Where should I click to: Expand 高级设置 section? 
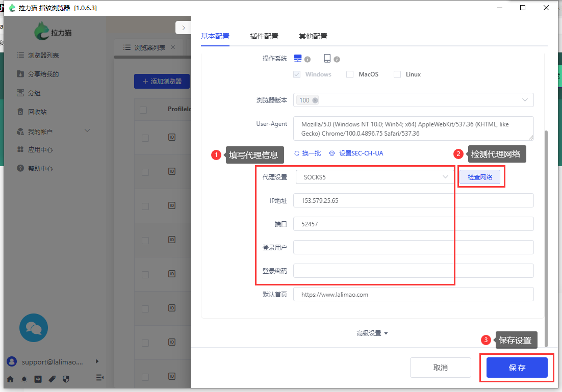click(x=372, y=333)
